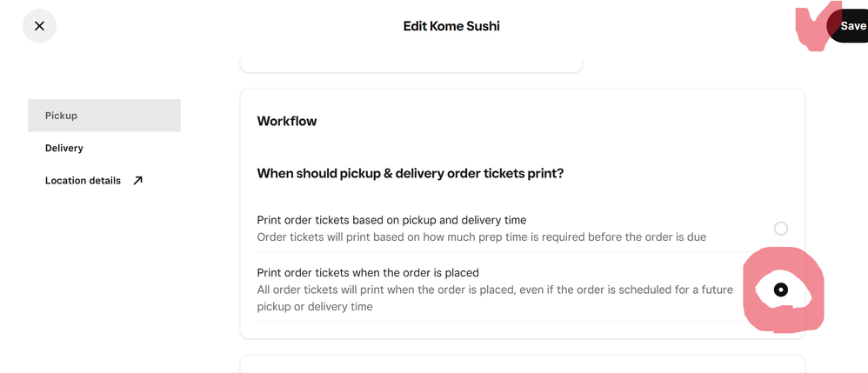Close the Edit Kome Sushi dialog
The width and height of the screenshot is (868, 373).
39,26
